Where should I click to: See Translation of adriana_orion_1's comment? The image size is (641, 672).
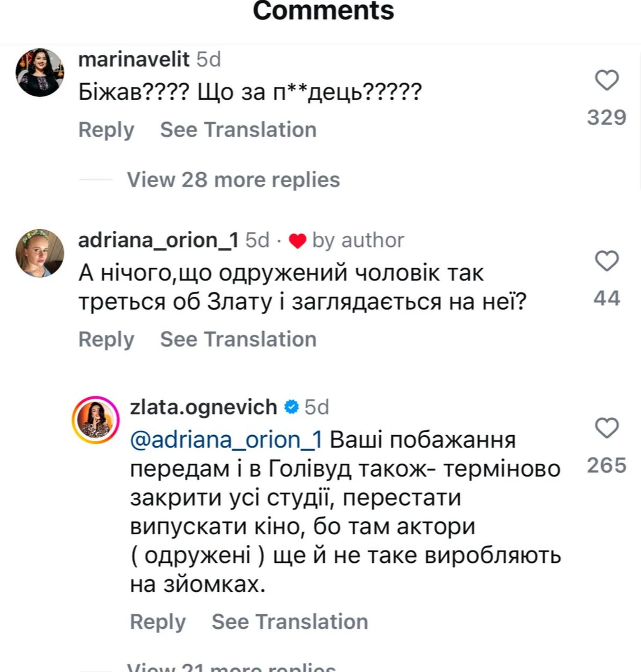[238, 339]
